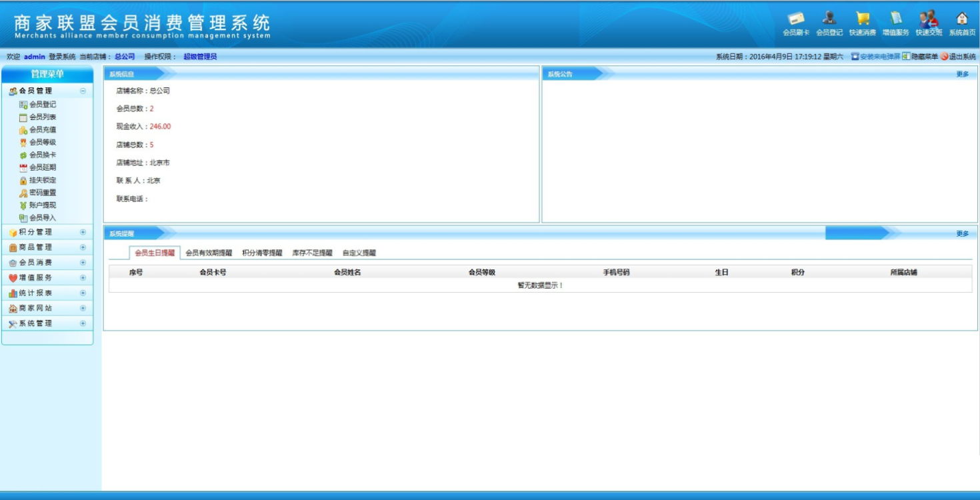Click the 所属店铺 column header
This screenshot has width=980, height=500.
904,272
